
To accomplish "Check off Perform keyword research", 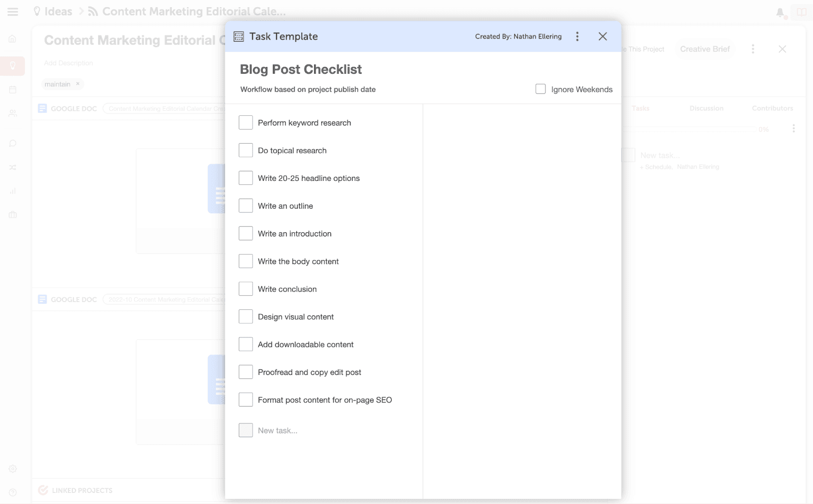I will [x=246, y=122].
